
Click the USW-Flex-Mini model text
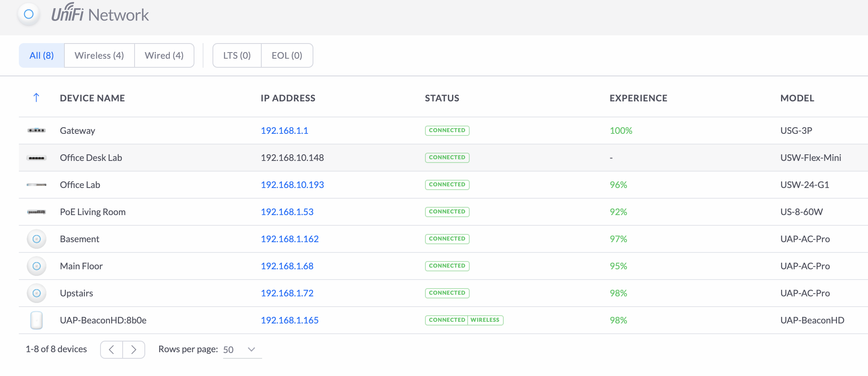811,158
